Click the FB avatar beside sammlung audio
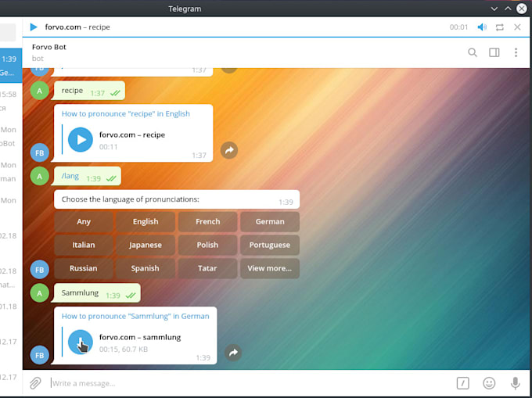 (40, 355)
